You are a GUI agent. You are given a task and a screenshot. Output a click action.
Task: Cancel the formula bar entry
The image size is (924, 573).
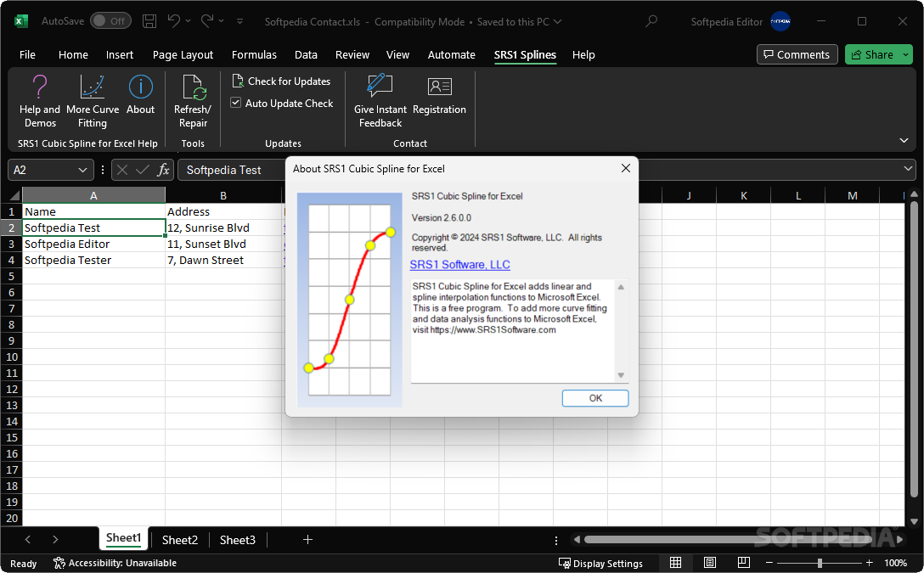(x=122, y=170)
